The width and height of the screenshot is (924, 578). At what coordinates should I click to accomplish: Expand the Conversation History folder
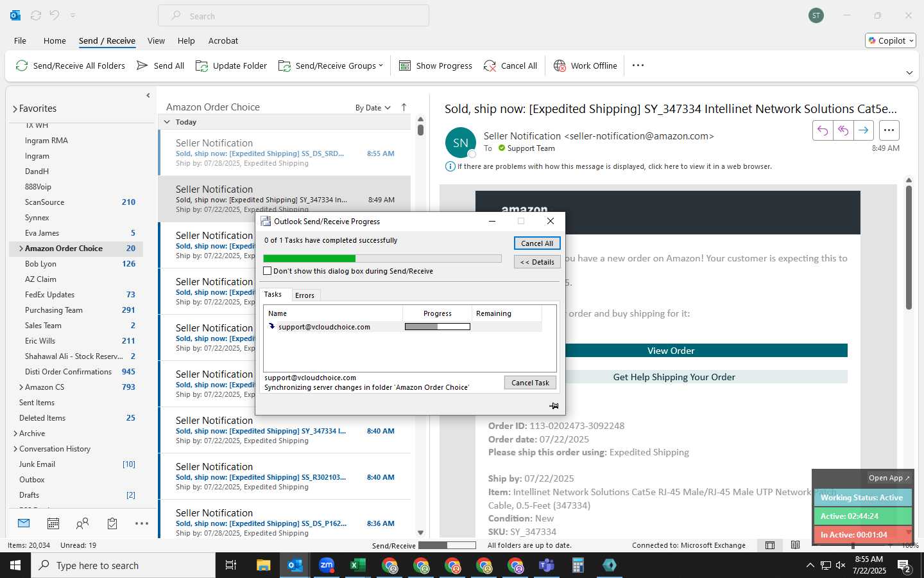tap(15, 449)
